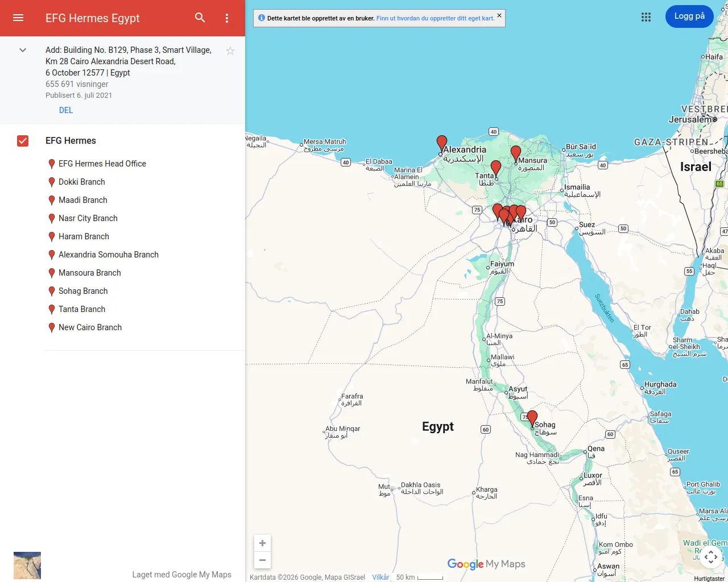
Task: Open the satellite base map thumbnail
Action: 27,566
